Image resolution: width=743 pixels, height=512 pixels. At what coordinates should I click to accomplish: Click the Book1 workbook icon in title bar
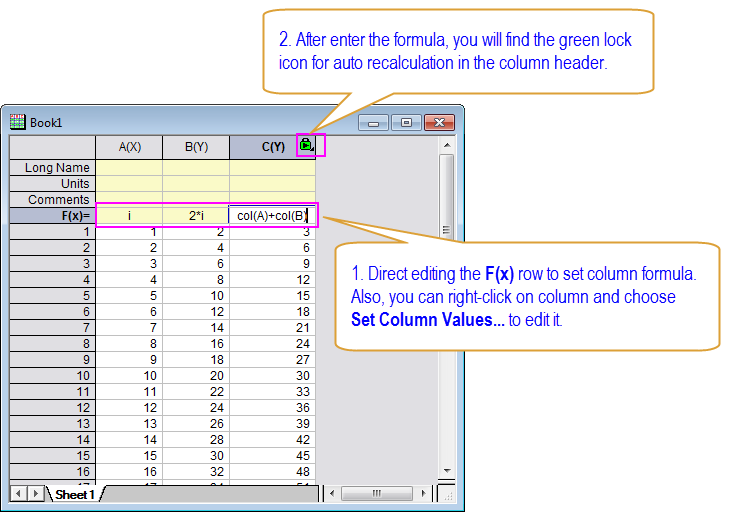18,122
